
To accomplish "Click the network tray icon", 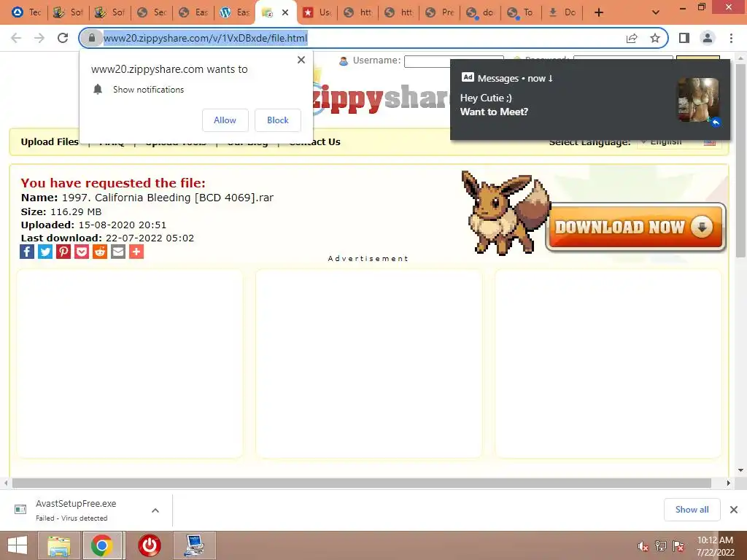I will coord(661,546).
